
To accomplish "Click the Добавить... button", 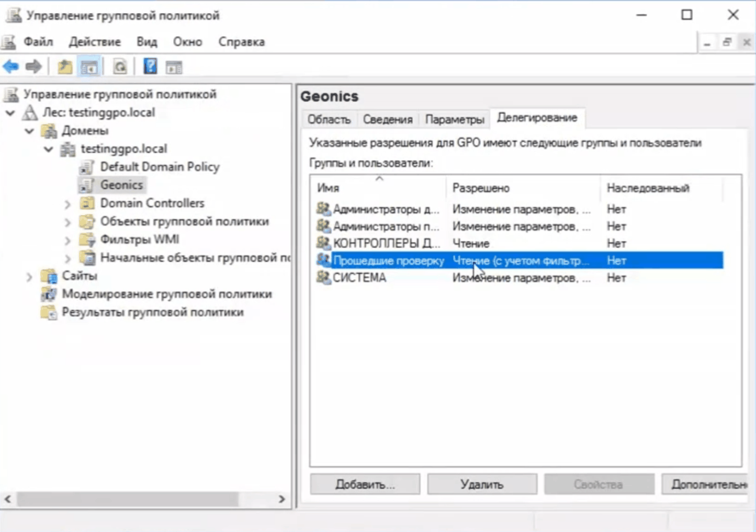I will pyautogui.click(x=365, y=484).
